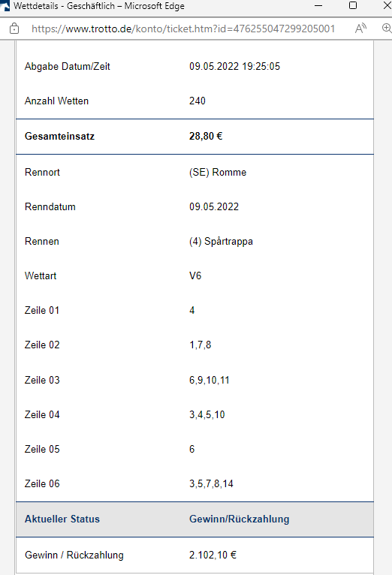
Task: Click the trotto.de URL address field
Action: point(183,29)
